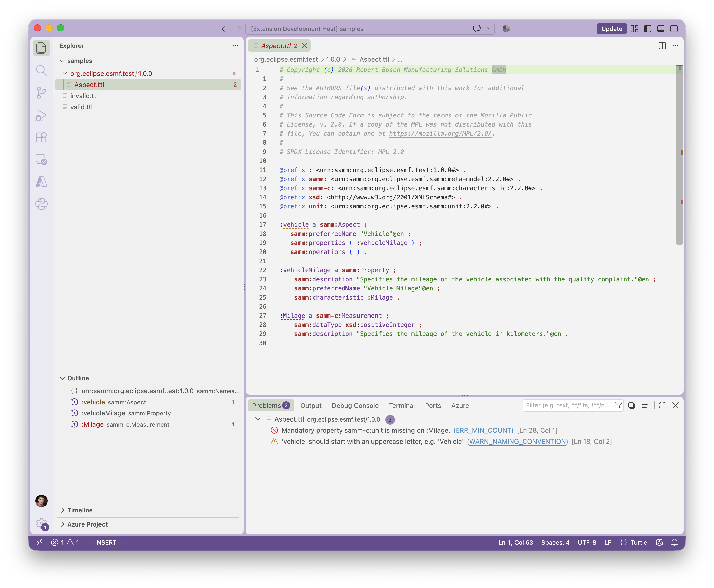Open the Source Control view icon

click(41, 92)
